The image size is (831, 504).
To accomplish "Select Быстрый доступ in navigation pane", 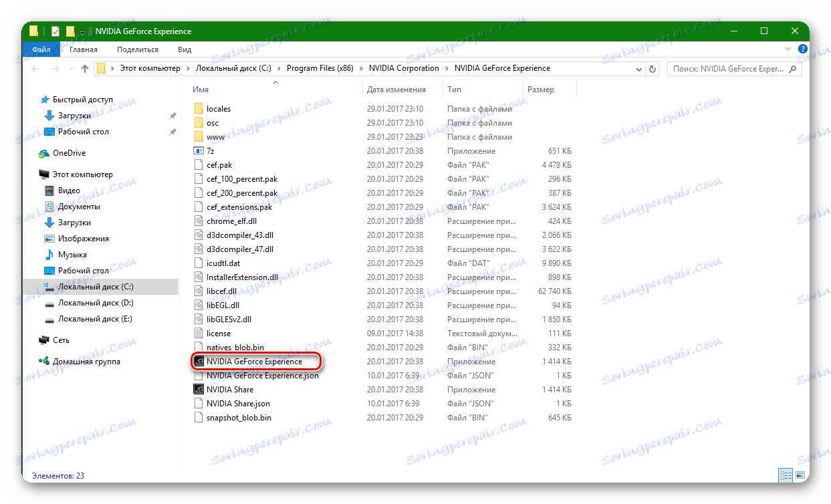I will click(x=83, y=100).
